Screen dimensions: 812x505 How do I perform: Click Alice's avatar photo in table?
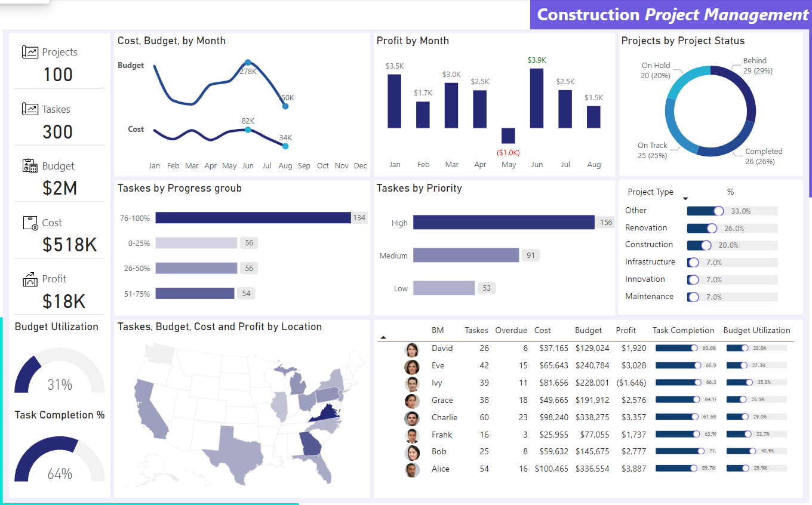411,469
